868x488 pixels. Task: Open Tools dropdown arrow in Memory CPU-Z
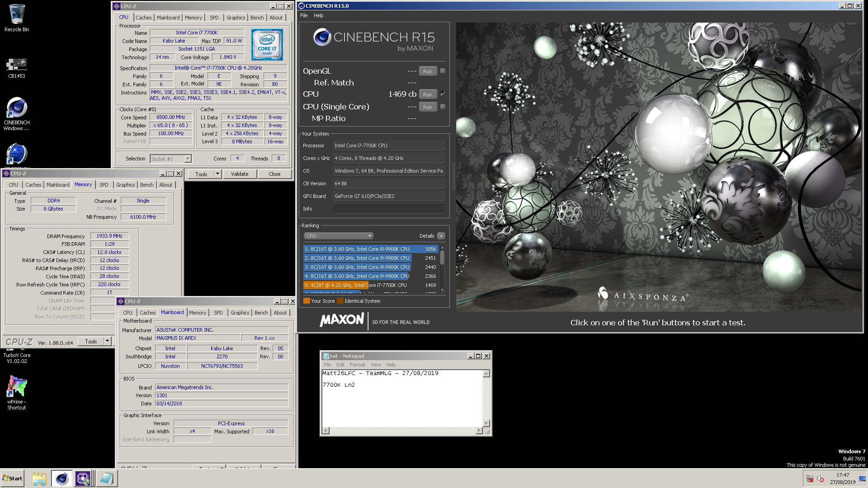(108, 342)
